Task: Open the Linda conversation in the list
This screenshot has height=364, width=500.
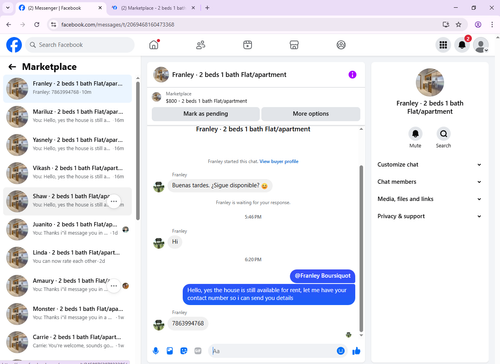Action: point(67,258)
